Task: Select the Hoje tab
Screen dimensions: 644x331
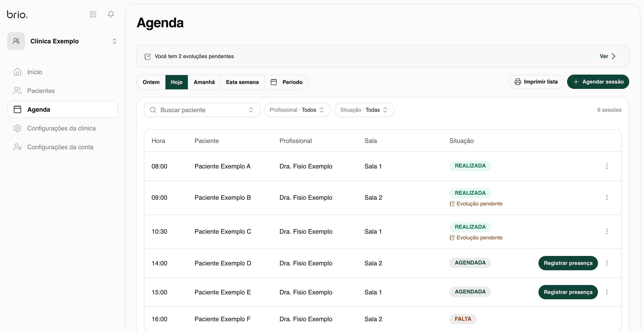Action: (176, 82)
